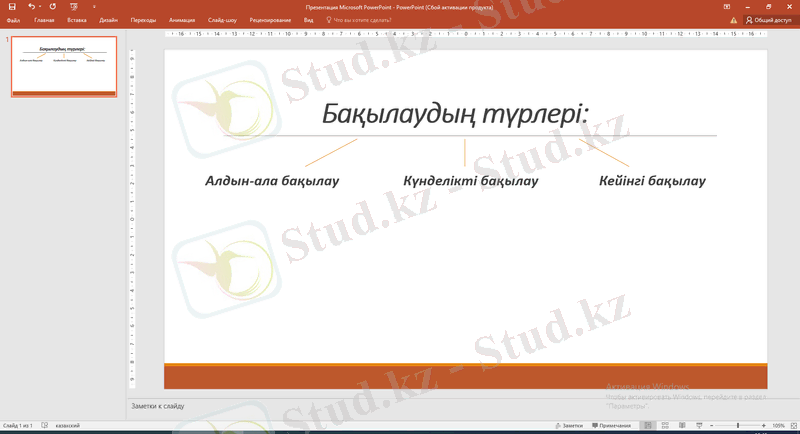This screenshot has height=434, width=800.
Task: Select the 'Кейінгі бақылау' text box
Action: 652,181
